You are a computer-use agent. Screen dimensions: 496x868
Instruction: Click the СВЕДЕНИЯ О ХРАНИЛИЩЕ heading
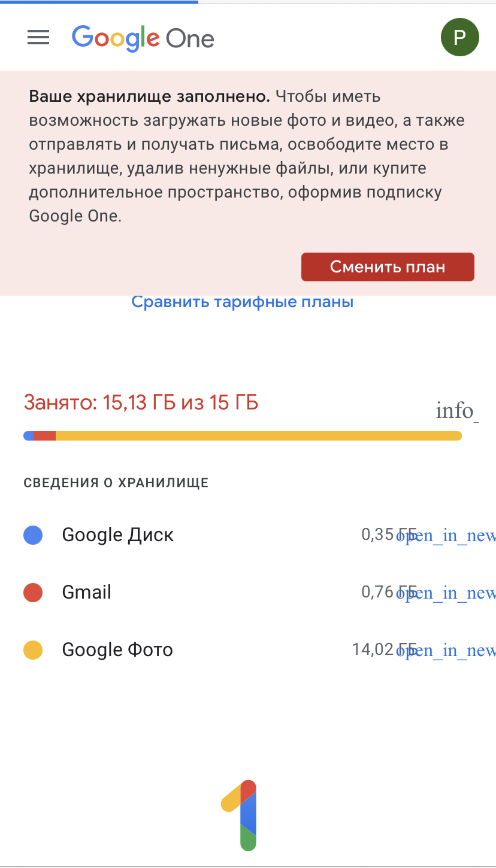(116, 483)
